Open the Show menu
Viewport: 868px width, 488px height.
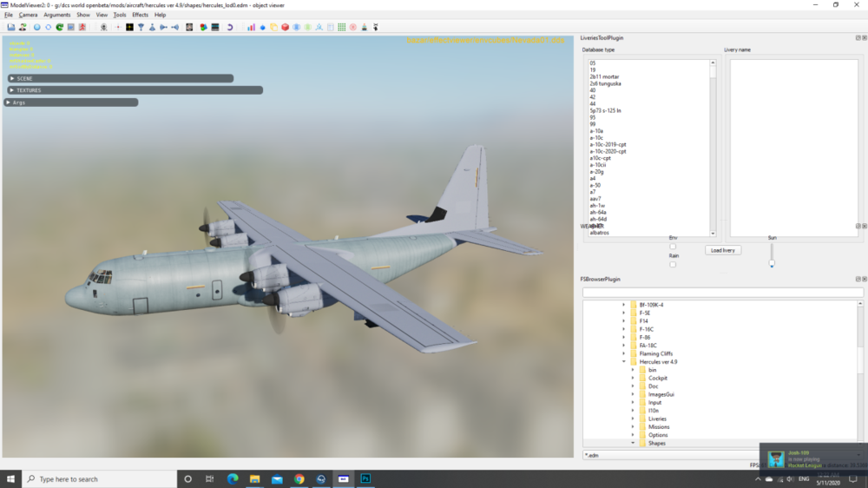[83, 15]
